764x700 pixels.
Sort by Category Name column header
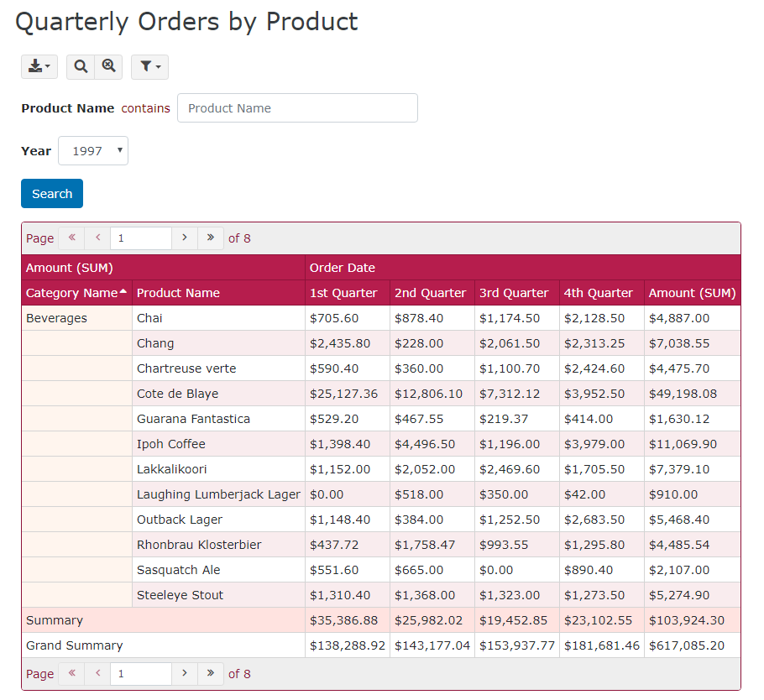point(72,293)
